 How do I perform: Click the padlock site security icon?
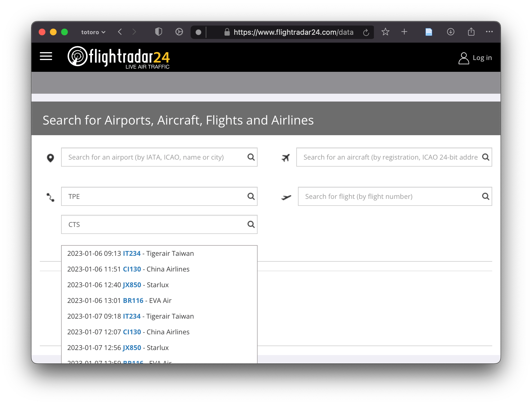227,32
